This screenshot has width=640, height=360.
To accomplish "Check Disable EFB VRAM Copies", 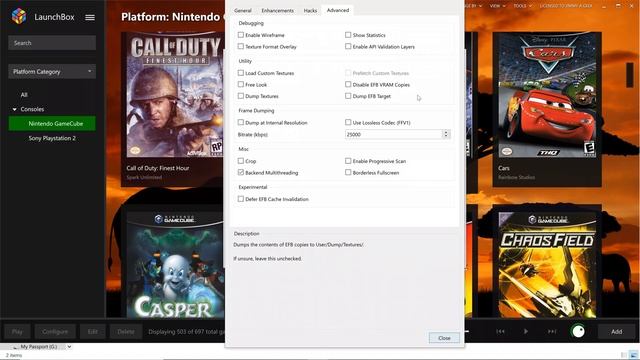I will coord(348,84).
